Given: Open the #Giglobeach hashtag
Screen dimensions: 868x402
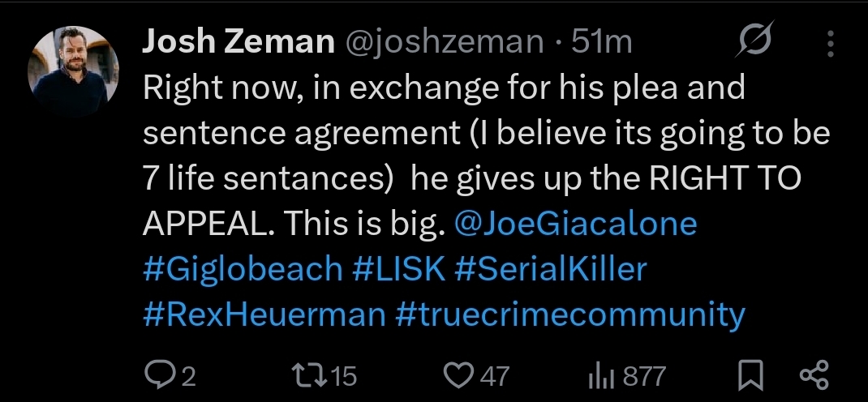Looking at the screenshot, I should (x=243, y=269).
